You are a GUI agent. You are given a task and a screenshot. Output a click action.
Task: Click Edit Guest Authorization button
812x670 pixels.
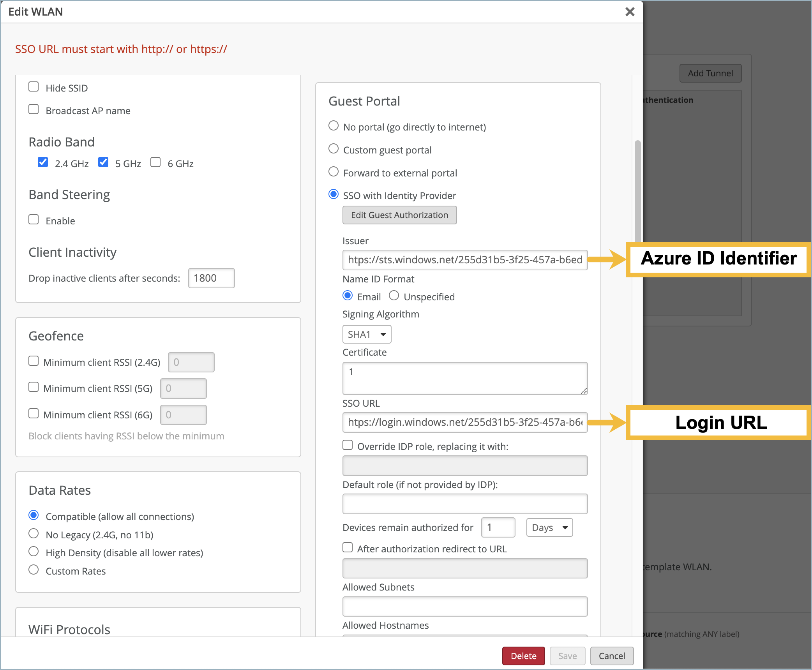pyautogui.click(x=399, y=215)
